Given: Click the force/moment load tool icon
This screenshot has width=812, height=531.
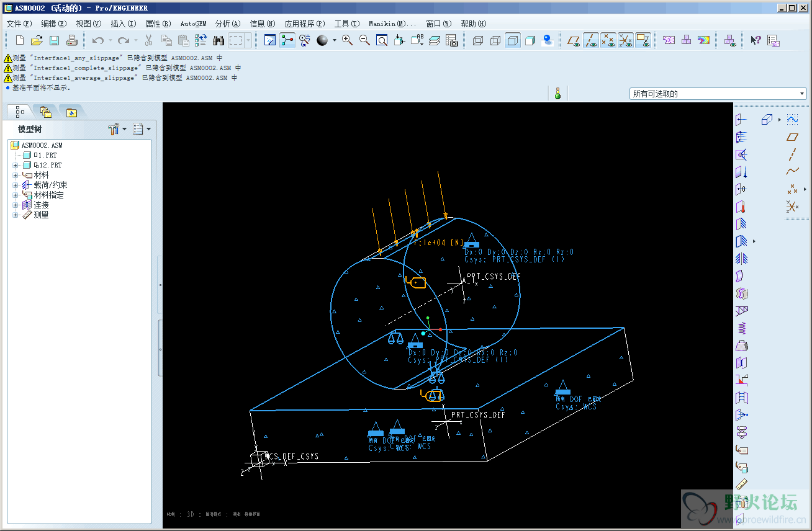Looking at the screenshot, I should coord(741,120).
